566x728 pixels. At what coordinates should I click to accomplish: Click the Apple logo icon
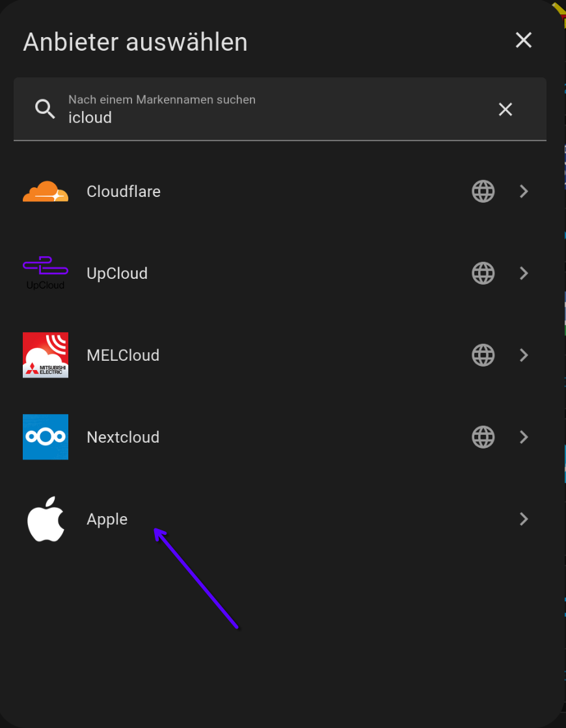pos(46,519)
